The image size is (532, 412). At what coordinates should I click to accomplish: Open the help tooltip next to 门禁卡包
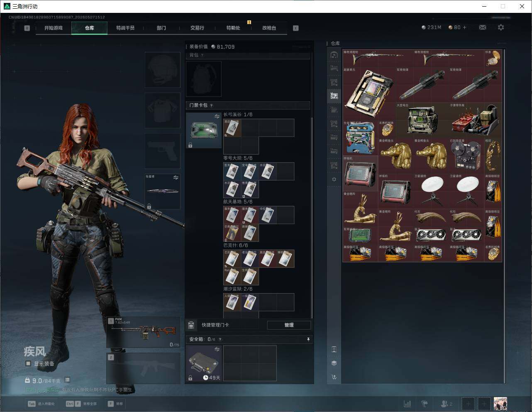click(x=212, y=105)
